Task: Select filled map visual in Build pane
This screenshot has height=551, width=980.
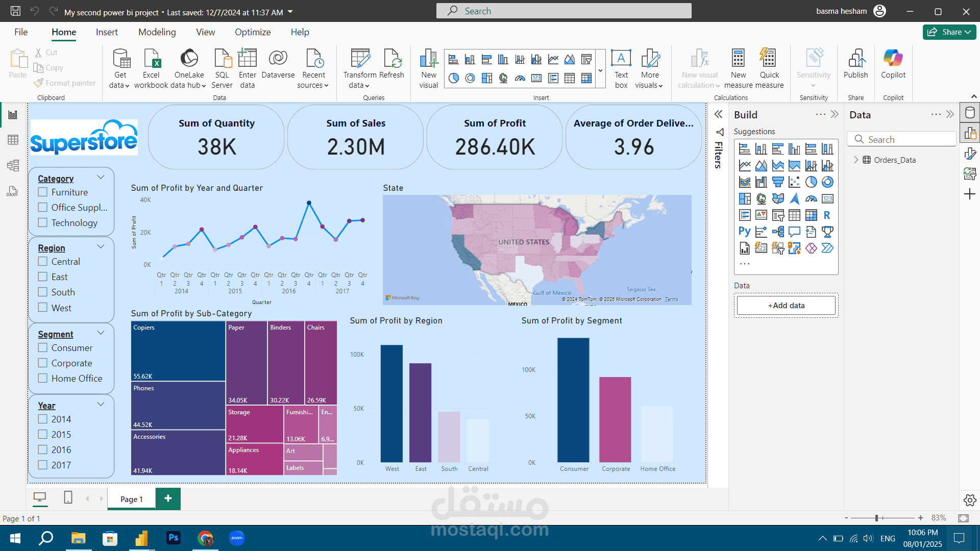Action: click(x=778, y=198)
